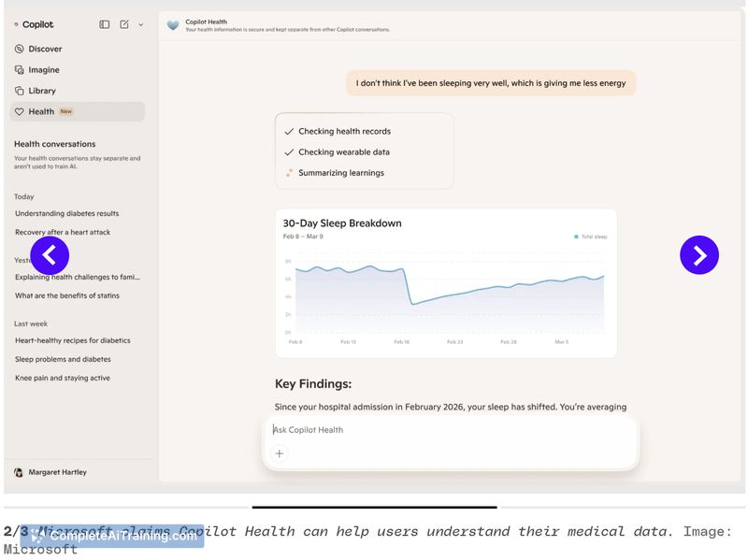Open Recovery after a heart attack conversation
Image resolution: width=748 pixels, height=560 pixels.
pos(63,232)
